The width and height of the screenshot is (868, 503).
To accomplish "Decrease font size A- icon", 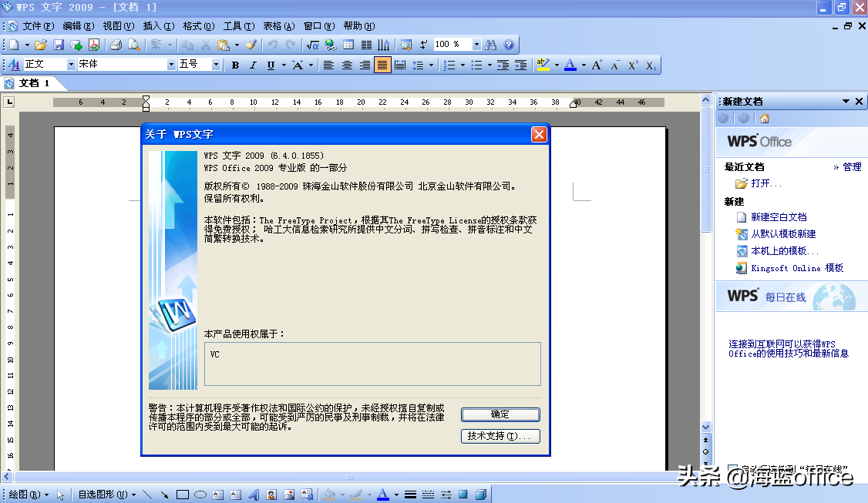I will click(x=615, y=65).
